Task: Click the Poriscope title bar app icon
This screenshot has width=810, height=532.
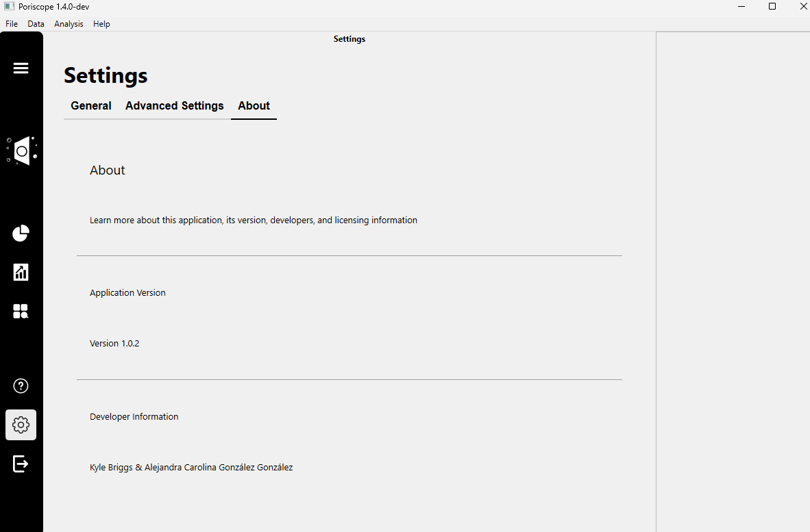Action: point(10,7)
